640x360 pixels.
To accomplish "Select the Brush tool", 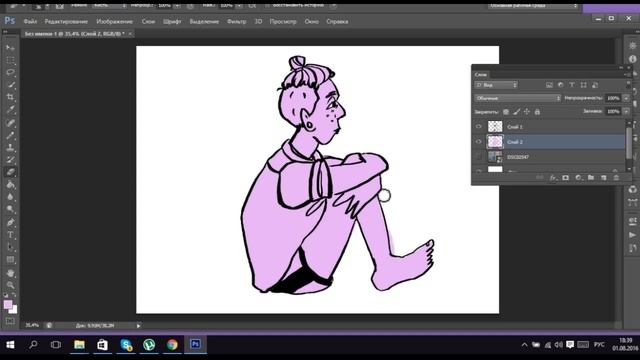I will (10, 135).
